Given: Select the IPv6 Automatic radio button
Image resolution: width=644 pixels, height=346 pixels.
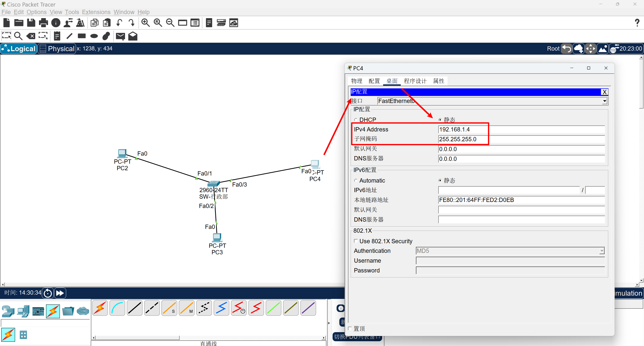Looking at the screenshot, I should click(356, 181).
